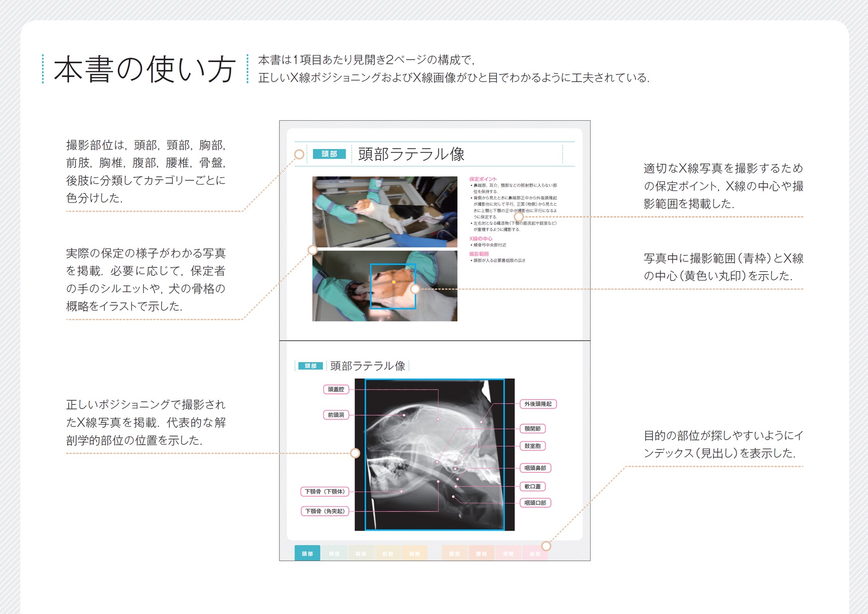Click the yellow X-ray center dot on dog

(394, 282)
